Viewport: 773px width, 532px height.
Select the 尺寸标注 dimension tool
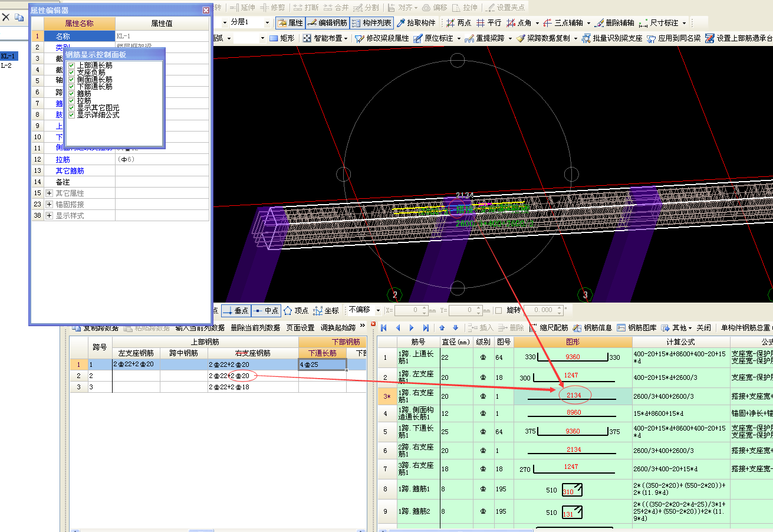[x=659, y=23]
